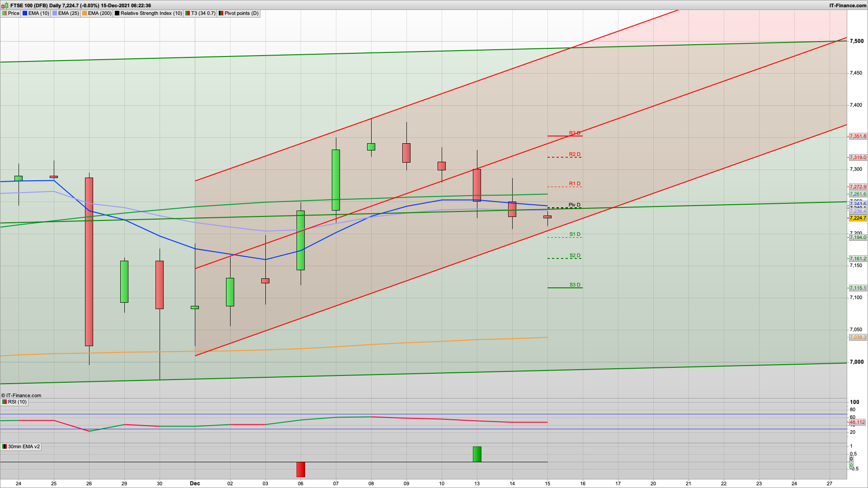The height and width of the screenshot is (488, 868).
Task: Select the Piv D pivot label
Action: click(575, 205)
